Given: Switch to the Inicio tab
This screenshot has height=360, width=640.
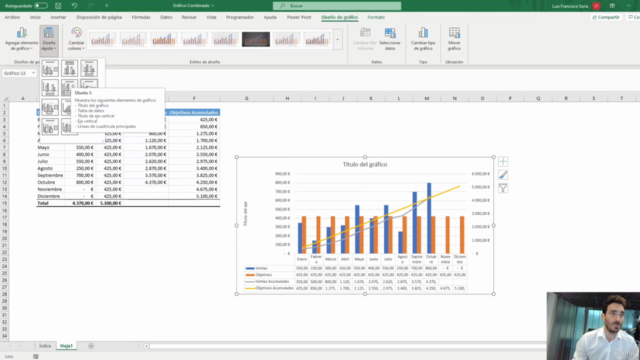Looking at the screenshot, I should pos(35,17).
